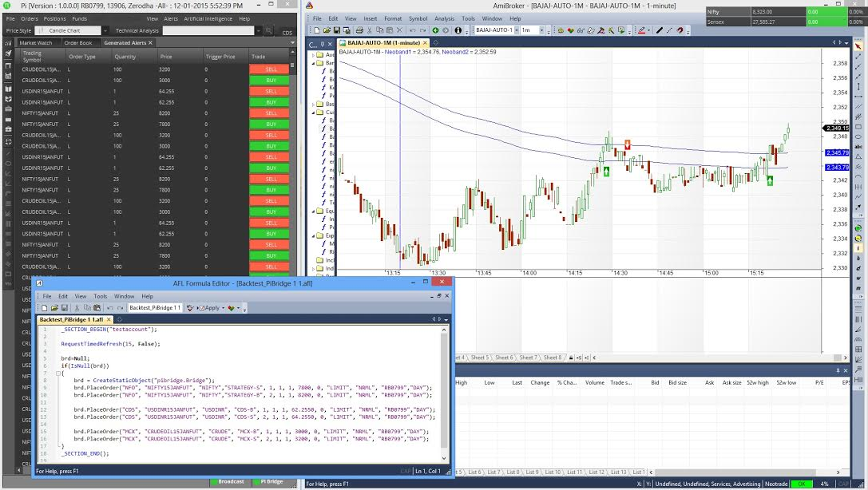Collapse code block at line 7
This screenshot has width=868, height=490.
pos(58,373)
